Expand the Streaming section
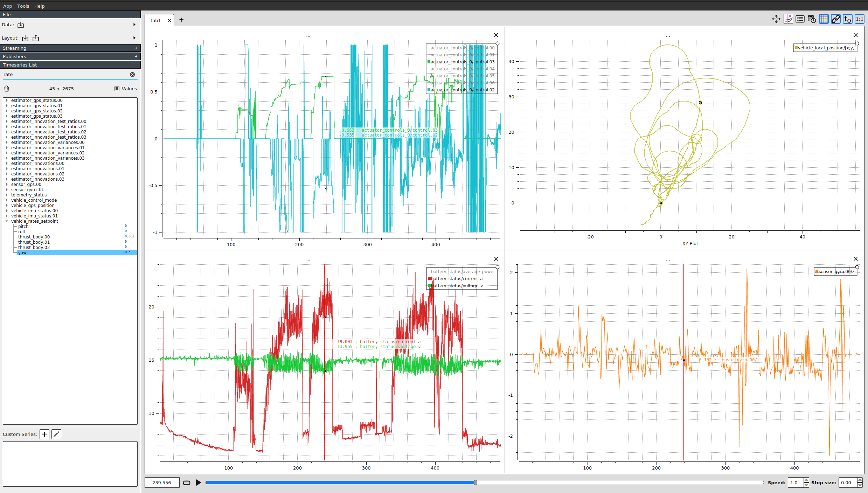 pos(136,48)
